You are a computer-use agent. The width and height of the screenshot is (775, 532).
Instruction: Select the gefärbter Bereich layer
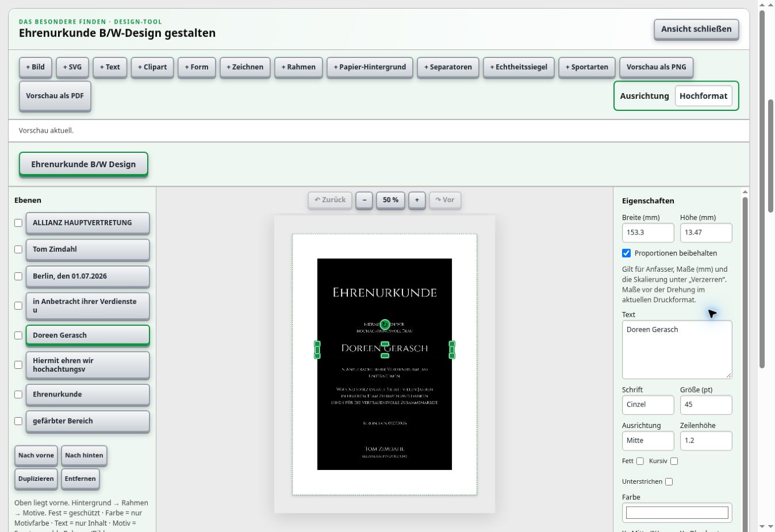coord(87,421)
